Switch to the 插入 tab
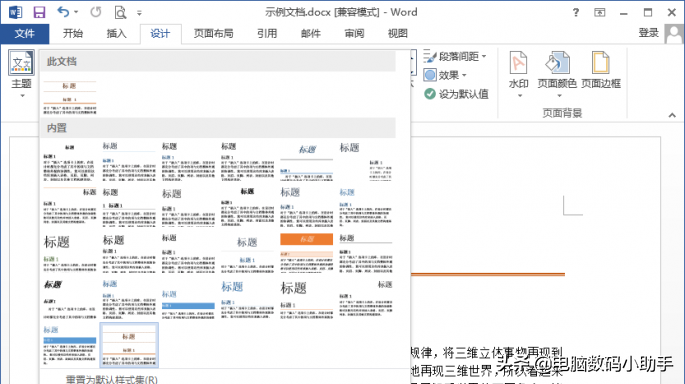685x384 pixels. click(116, 33)
